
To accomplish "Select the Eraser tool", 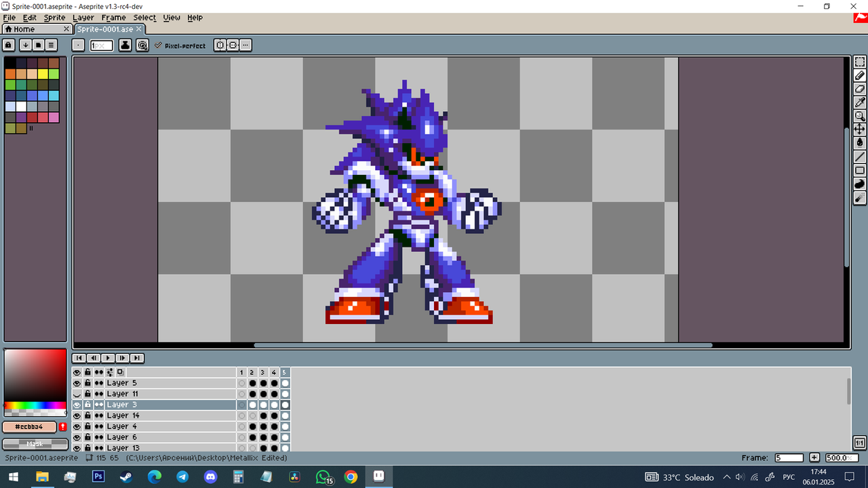I will (x=860, y=89).
